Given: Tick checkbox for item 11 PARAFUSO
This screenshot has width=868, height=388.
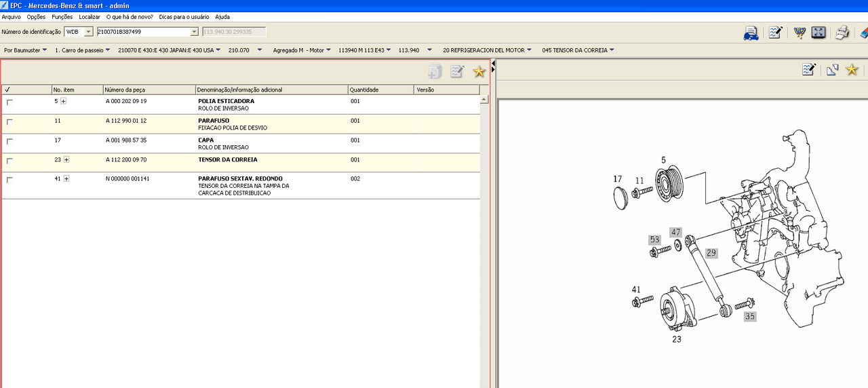Looking at the screenshot, I should (x=9, y=122).
